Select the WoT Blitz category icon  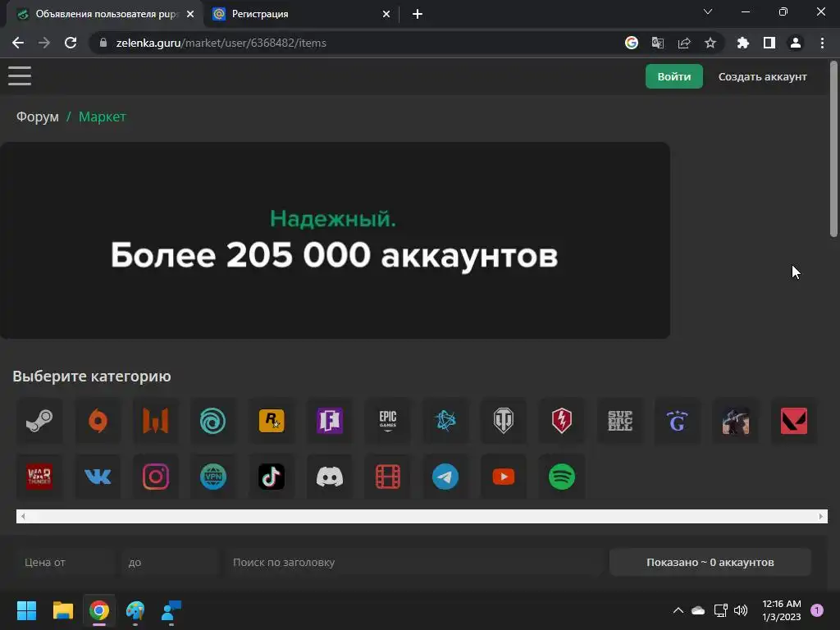(x=561, y=421)
